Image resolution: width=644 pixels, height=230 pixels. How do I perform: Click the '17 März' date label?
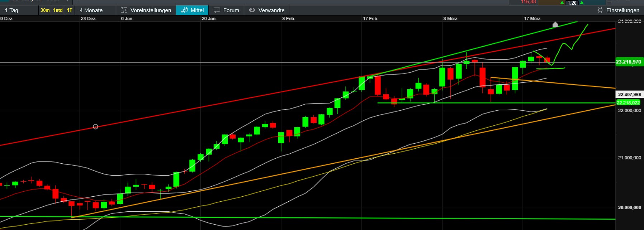(x=532, y=19)
